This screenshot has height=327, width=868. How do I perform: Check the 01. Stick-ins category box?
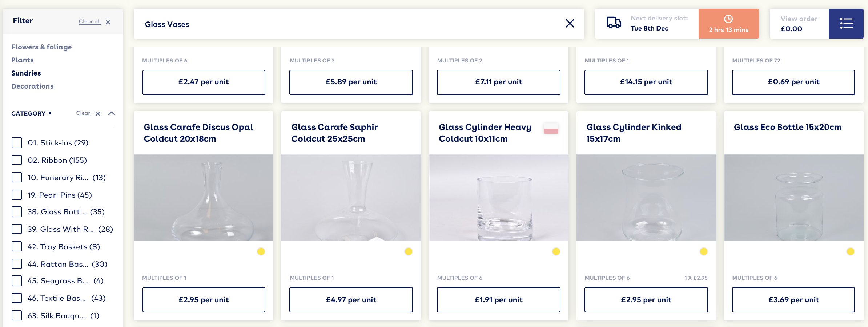[17, 143]
